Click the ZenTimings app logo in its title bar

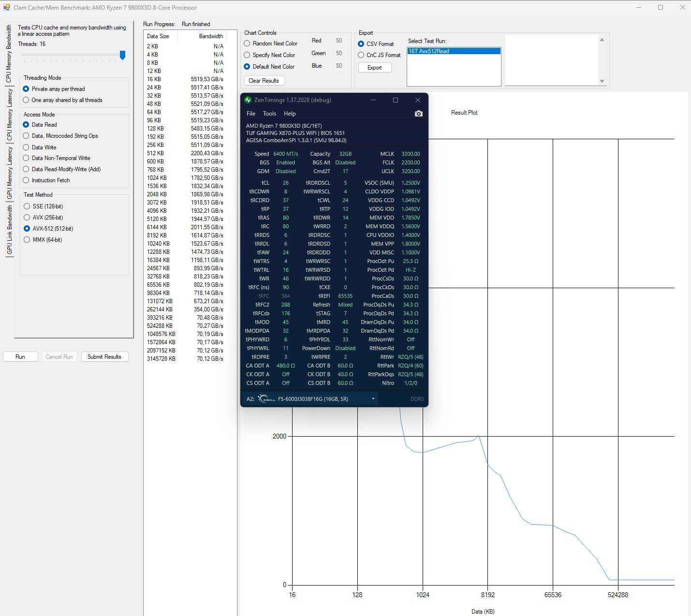[248, 100]
